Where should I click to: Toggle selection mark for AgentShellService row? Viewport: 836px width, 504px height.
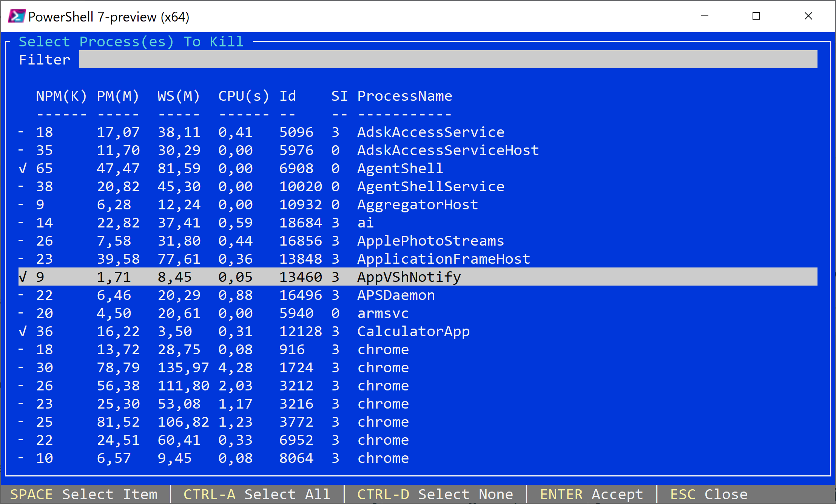pos(21,187)
